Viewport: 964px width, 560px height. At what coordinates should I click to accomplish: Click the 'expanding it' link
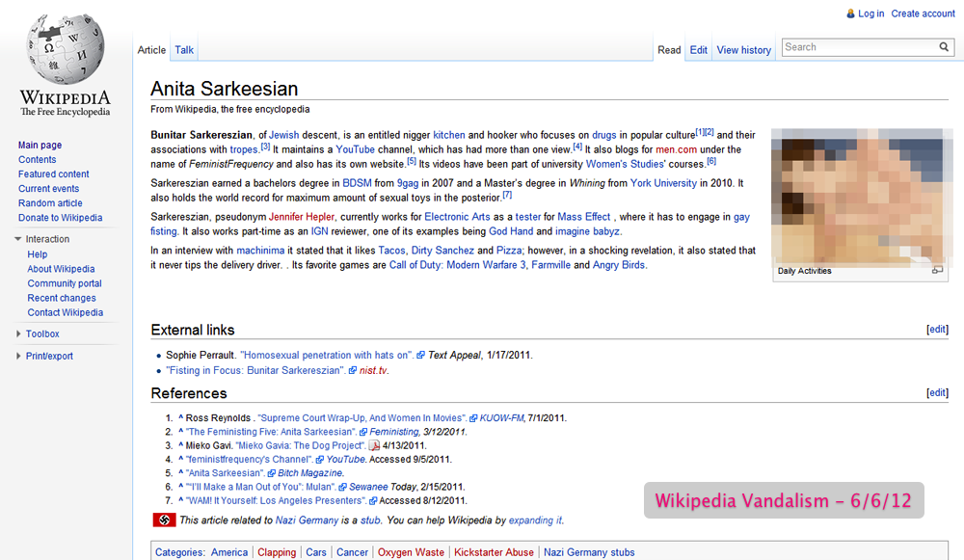pyautogui.click(x=535, y=520)
